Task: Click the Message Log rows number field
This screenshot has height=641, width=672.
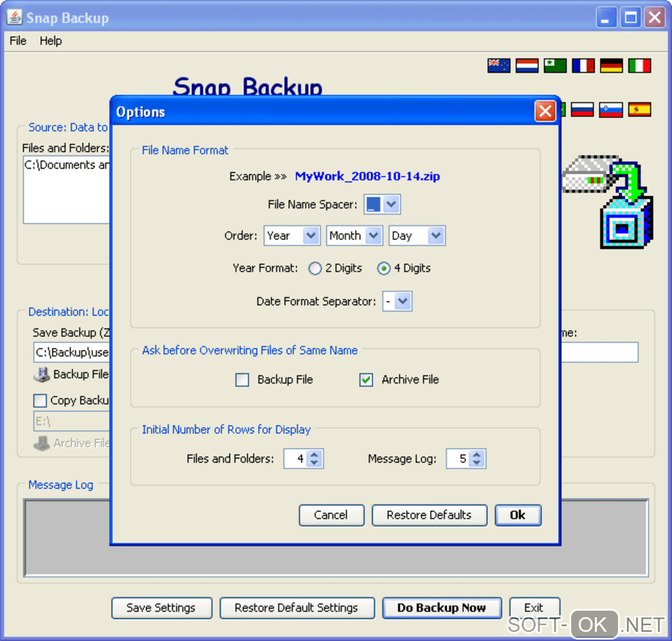Action: [x=458, y=459]
